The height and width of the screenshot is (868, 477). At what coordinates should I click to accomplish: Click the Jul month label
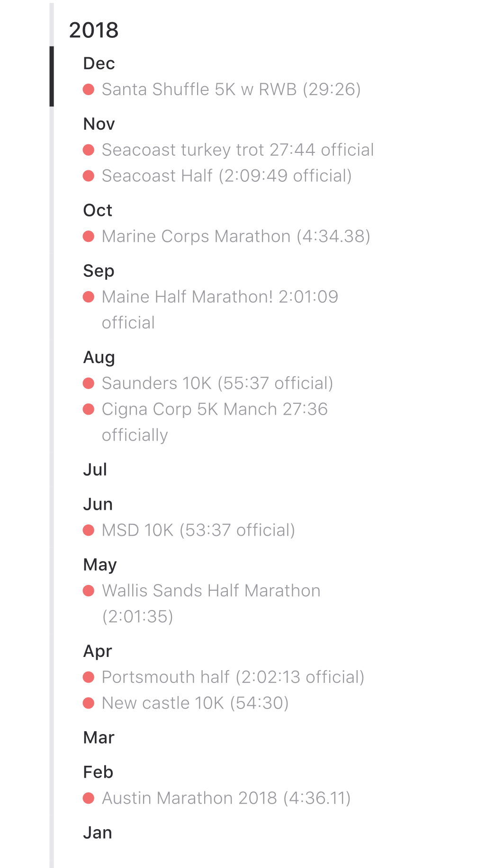click(x=95, y=469)
